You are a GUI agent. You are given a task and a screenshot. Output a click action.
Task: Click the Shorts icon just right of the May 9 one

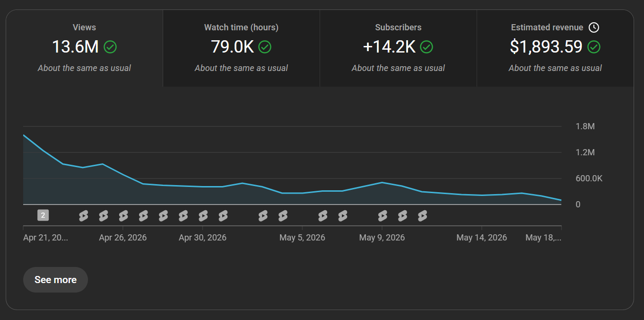pos(402,216)
